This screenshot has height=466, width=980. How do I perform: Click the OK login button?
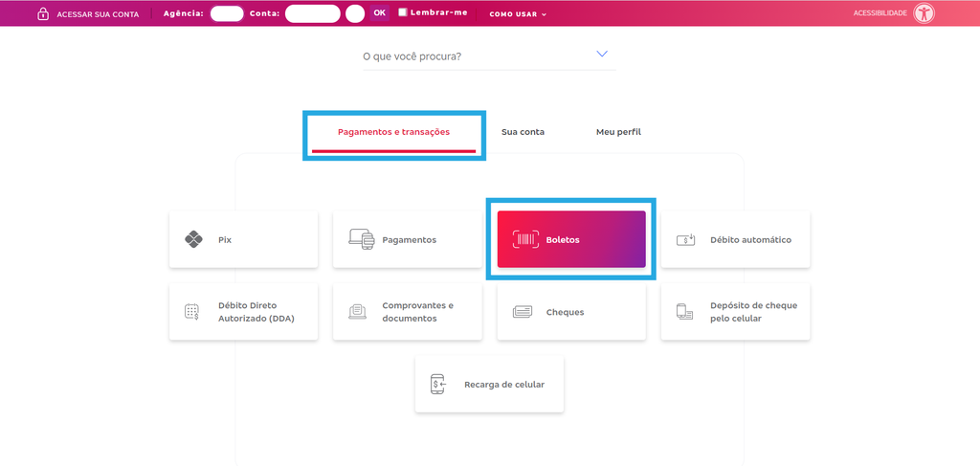point(379,13)
